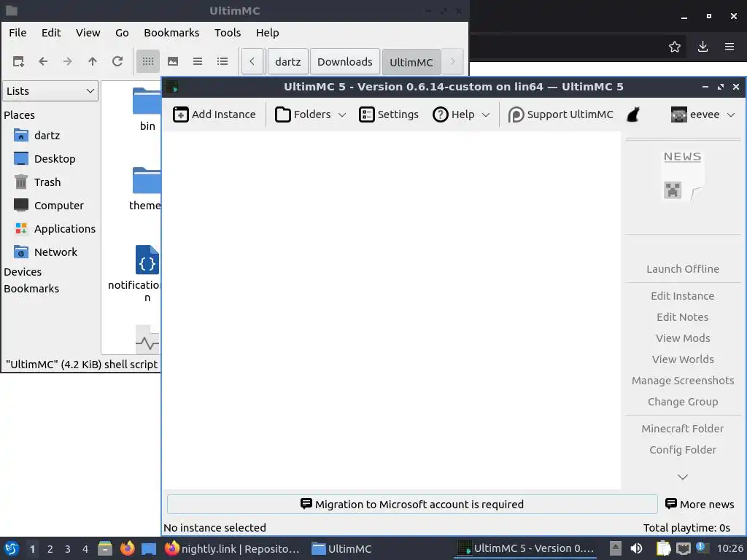This screenshot has height=560, width=747.
Task: Expand the Help dropdown in UltimMC
Action: pos(461,114)
